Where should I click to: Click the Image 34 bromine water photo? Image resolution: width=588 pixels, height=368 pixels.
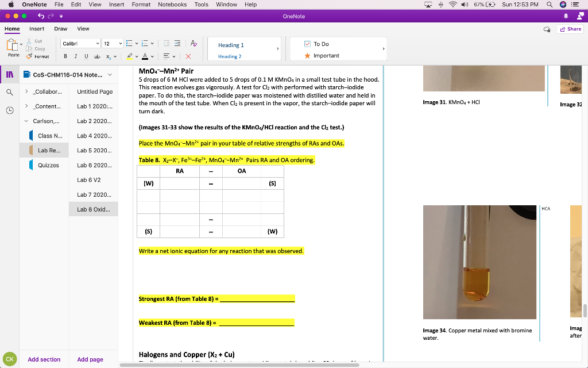479,262
